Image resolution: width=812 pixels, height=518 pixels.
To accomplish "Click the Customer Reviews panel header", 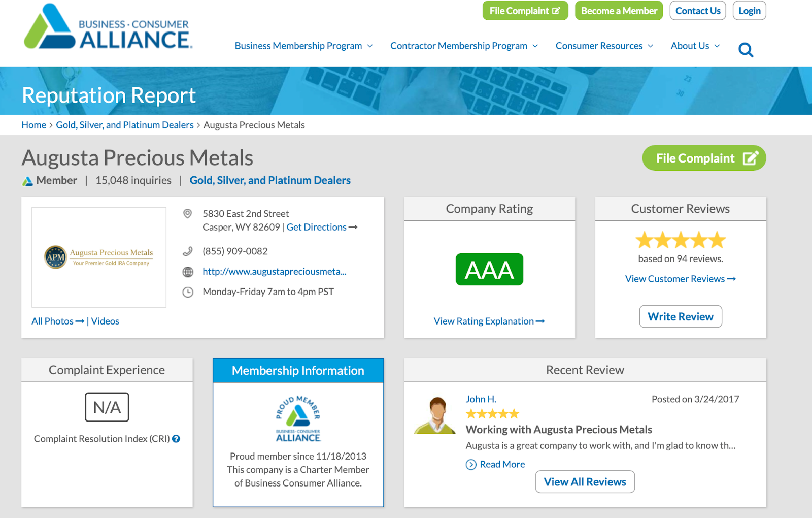I will (x=681, y=209).
